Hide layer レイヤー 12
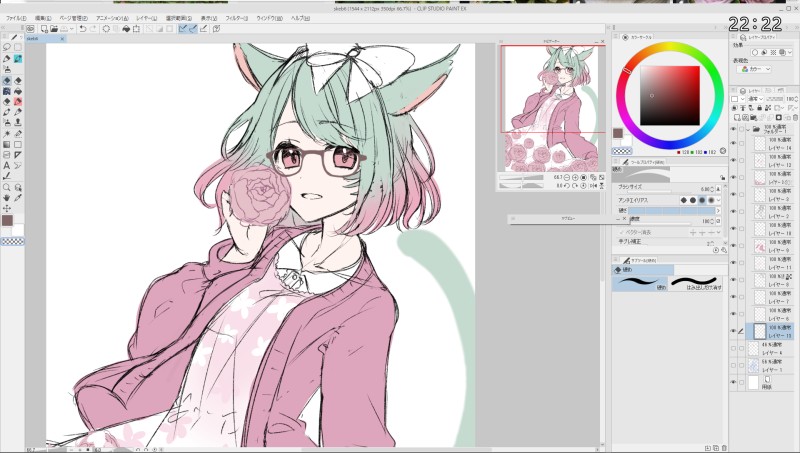The width and height of the screenshot is (800, 453). pyautogui.click(x=733, y=160)
